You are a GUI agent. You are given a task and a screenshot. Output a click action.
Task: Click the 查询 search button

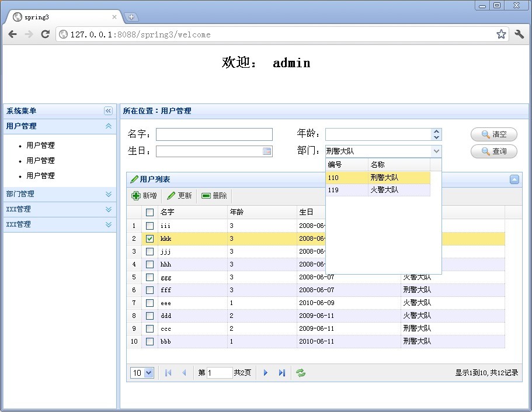coord(493,151)
